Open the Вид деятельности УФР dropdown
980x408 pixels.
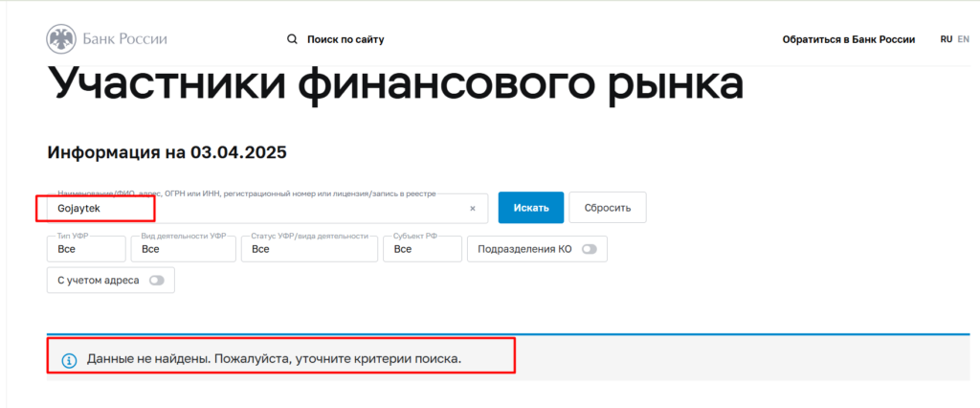pos(183,248)
